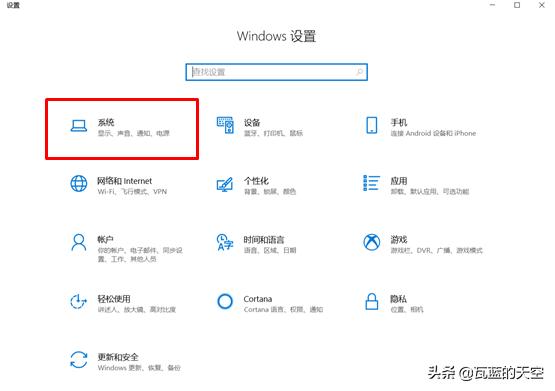This screenshot has width=555, height=391.
Task: Open the 帐户 person icon
Action: (79, 242)
